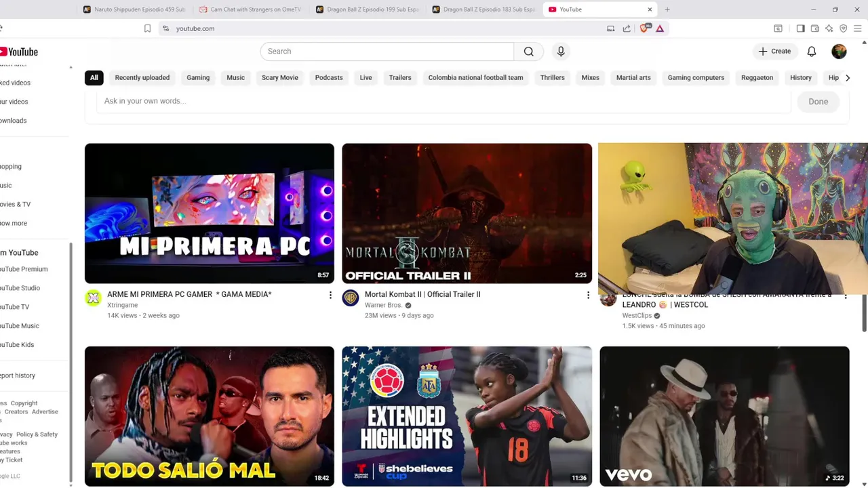Select the Gaming computers chip
The width and height of the screenshot is (868, 488).
696,77
